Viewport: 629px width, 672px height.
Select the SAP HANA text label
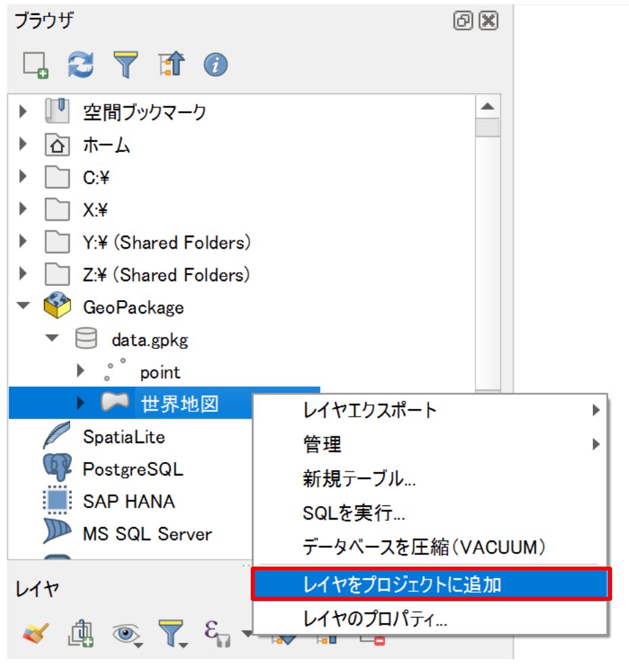pyautogui.click(x=129, y=501)
